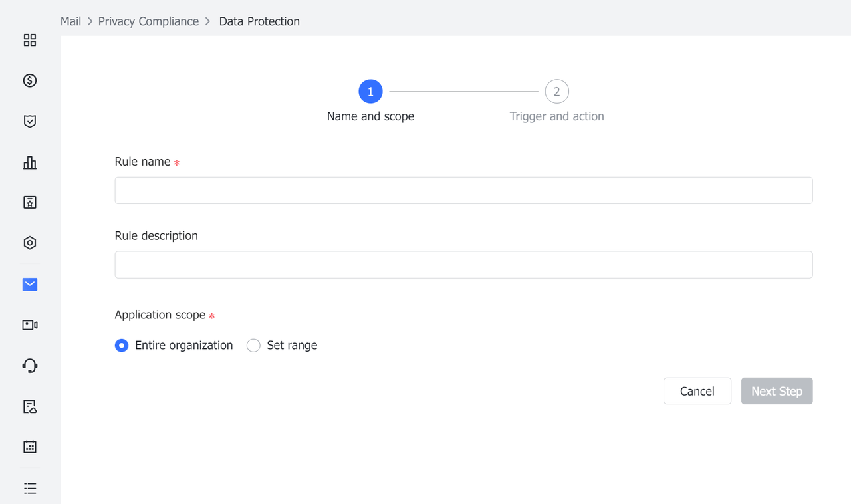
Task: Select the Entire organization radio button
Action: [122, 346]
